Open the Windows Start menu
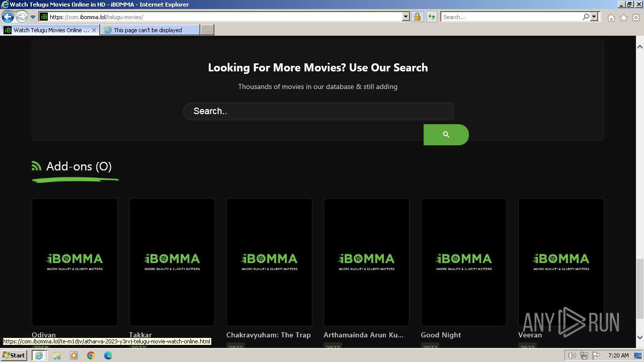This screenshot has width=644, height=362. click(x=14, y=355)
